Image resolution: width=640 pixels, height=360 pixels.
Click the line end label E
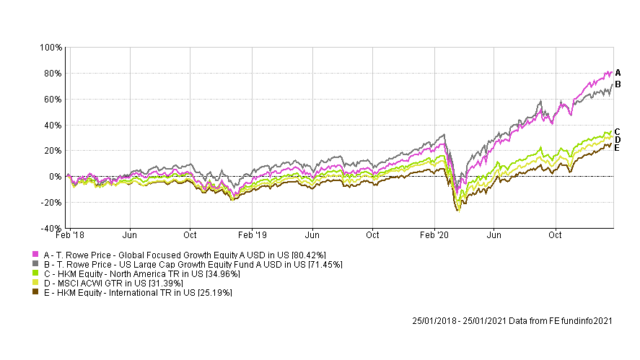[617, 148]
